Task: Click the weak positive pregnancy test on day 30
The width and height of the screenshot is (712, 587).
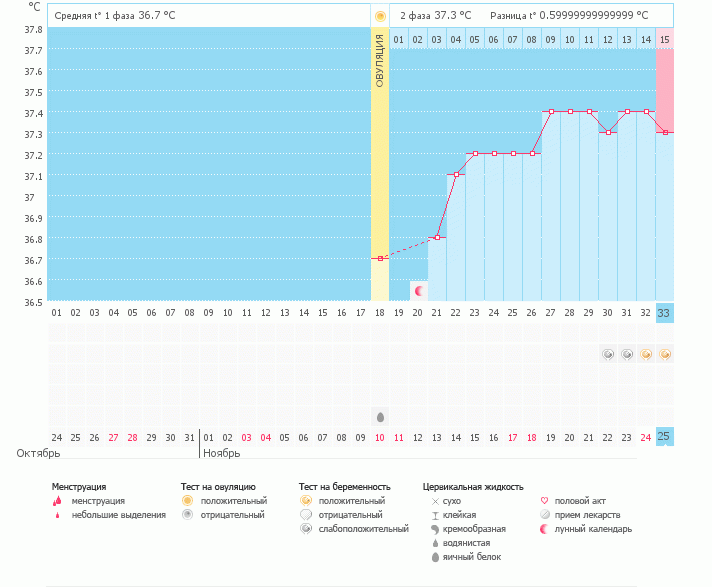Action: 608,354
